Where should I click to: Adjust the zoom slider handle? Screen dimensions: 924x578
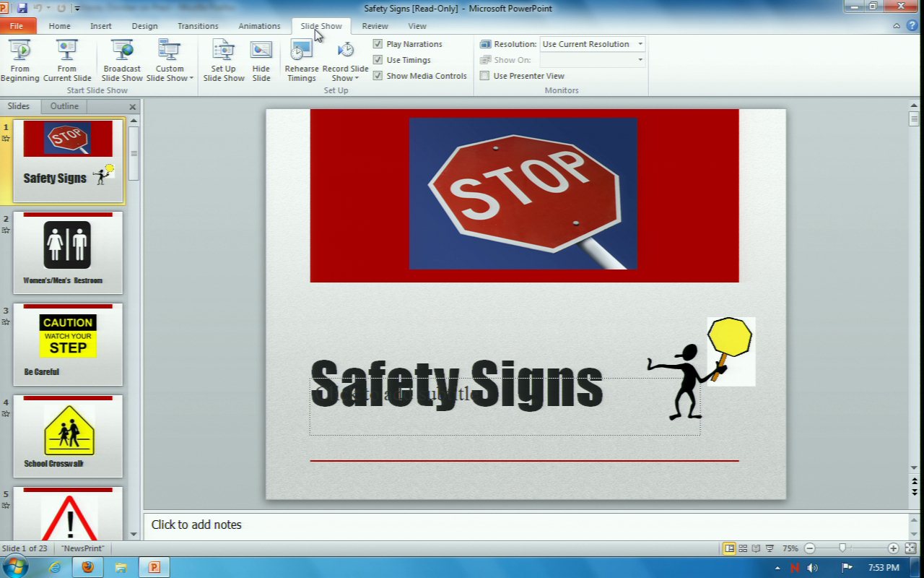coord(842,548)
